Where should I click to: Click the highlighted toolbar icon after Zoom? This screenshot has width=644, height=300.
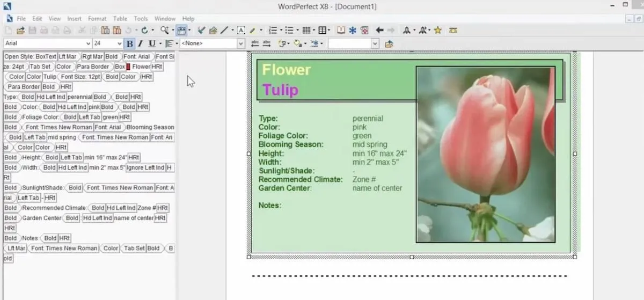pos(182,31)
